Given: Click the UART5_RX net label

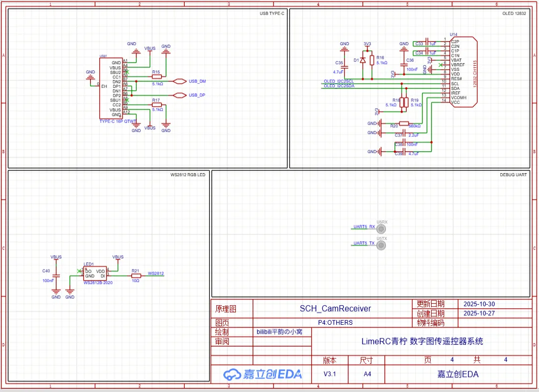Looking at the screenshot, I should pyautogui.click(x=364, y=227).
